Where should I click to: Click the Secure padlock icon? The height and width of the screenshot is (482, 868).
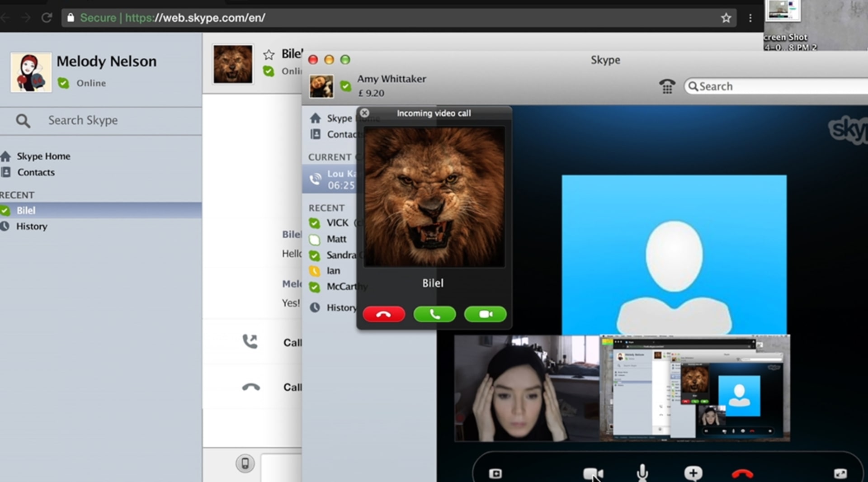[71, 18]
